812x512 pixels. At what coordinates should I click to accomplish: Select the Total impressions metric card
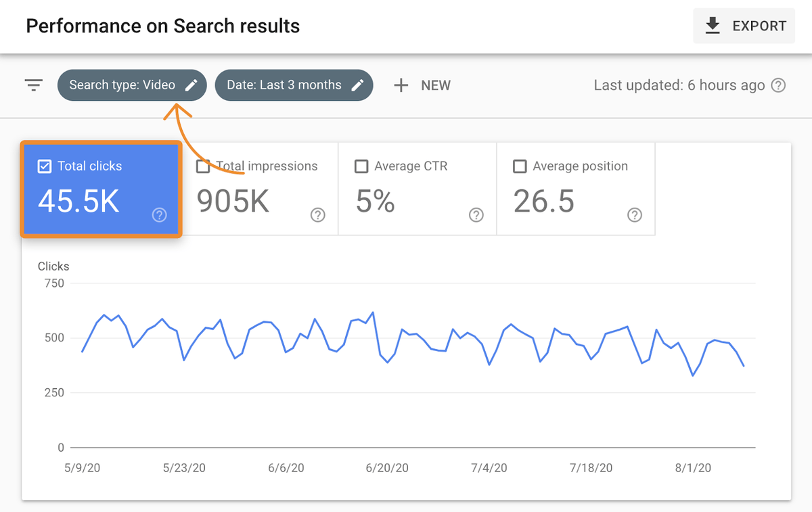259,189
